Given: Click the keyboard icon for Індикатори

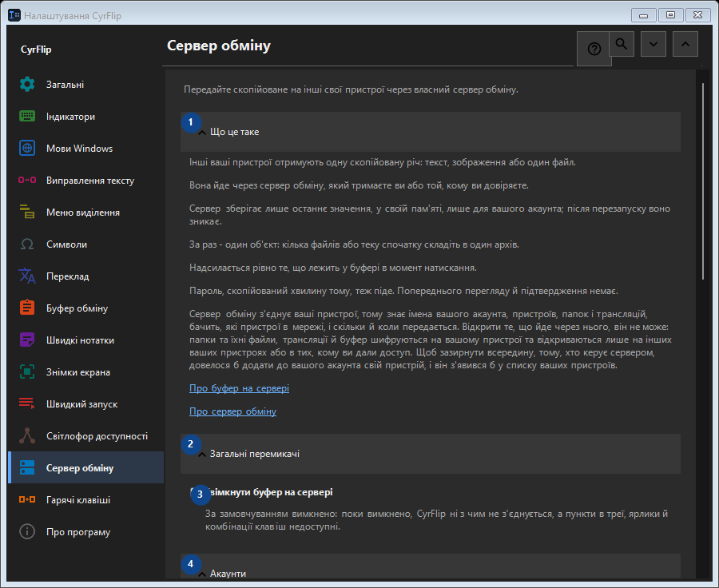Looking at the screenshot, I should [27, 117].
